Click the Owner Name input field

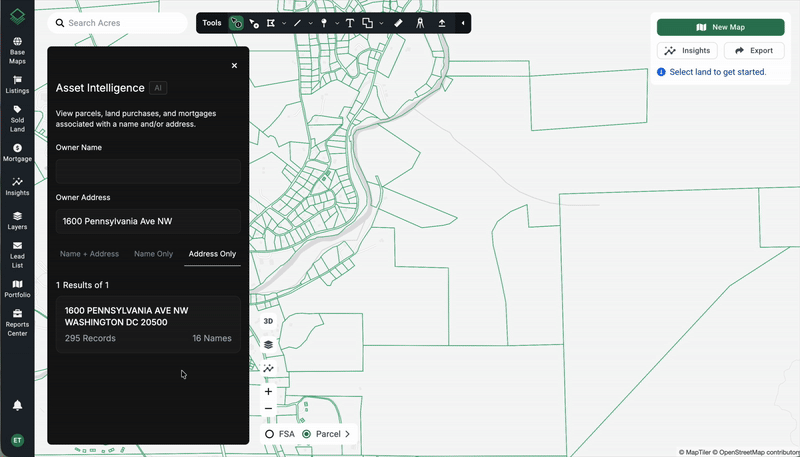pos(148,171)
